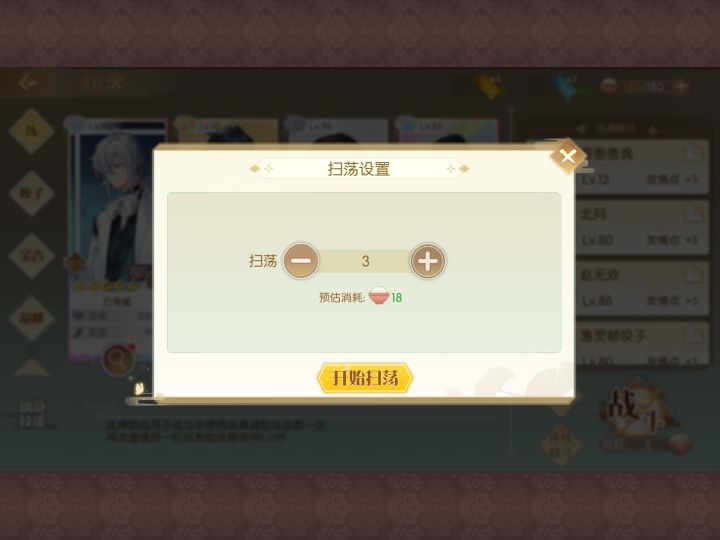Screen dimensions: 720x540
Task: Decrease sweep count with the minus button
Action: coord(301,261)
